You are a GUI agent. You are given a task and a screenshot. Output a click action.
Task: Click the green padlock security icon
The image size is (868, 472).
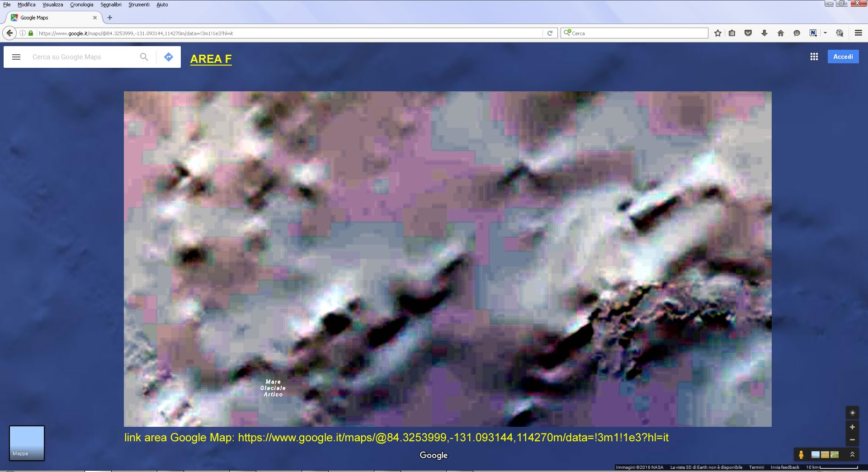(x=31, y=33)
